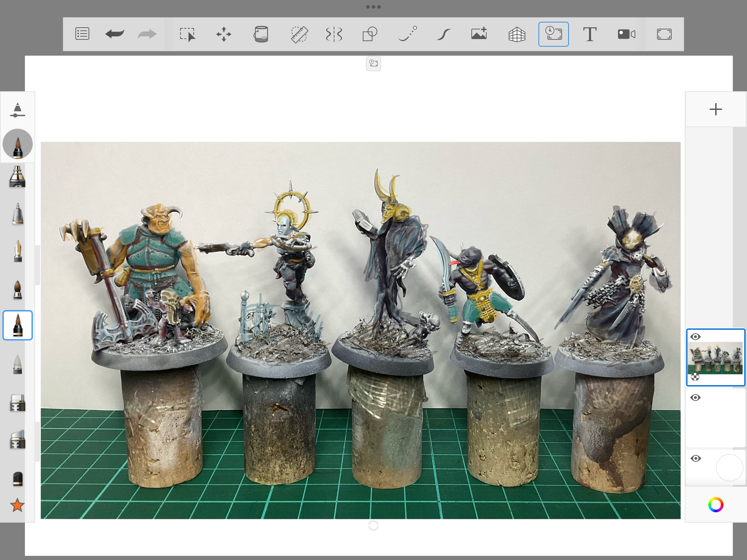This screenshot has width=747, height=560.
Task: Open brush size and opacity settings
Action: (17, 110)
